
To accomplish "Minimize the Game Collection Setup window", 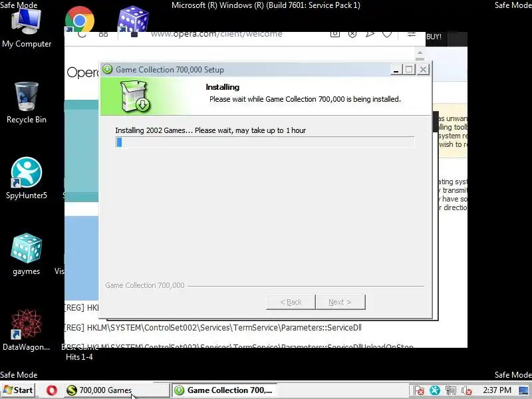I will pos(396,70).
